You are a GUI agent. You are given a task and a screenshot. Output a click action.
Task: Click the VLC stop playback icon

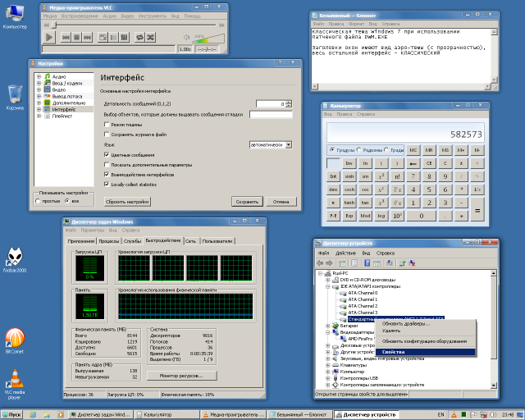(x=76, y=37)
